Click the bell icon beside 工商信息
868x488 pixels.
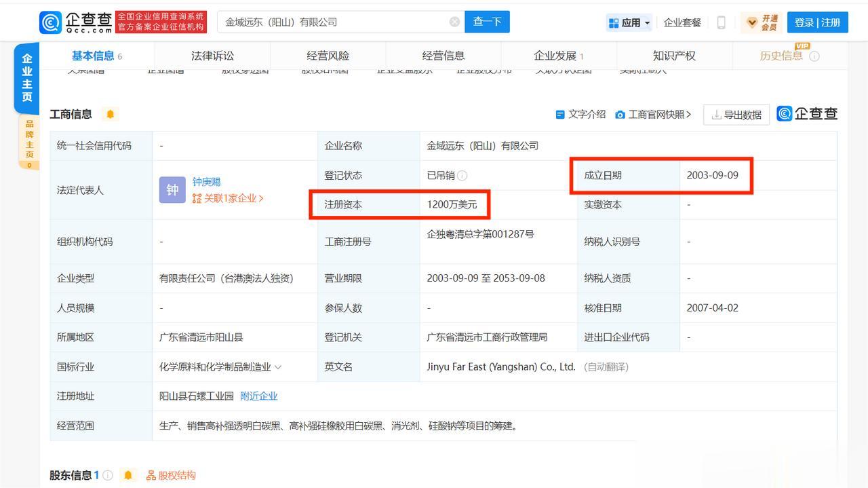(110, 114)
